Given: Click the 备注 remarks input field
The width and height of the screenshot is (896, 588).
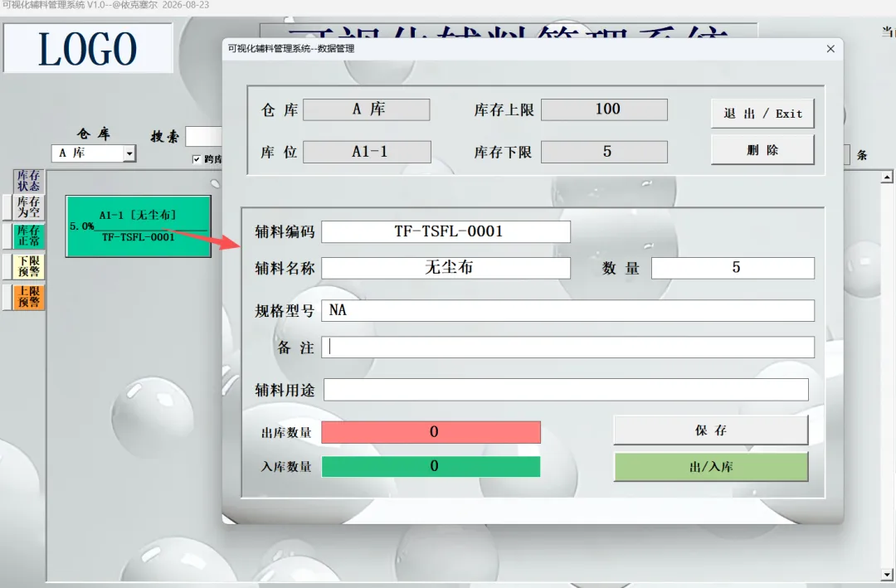Looking at the screenshot, I should coord(568,347).
